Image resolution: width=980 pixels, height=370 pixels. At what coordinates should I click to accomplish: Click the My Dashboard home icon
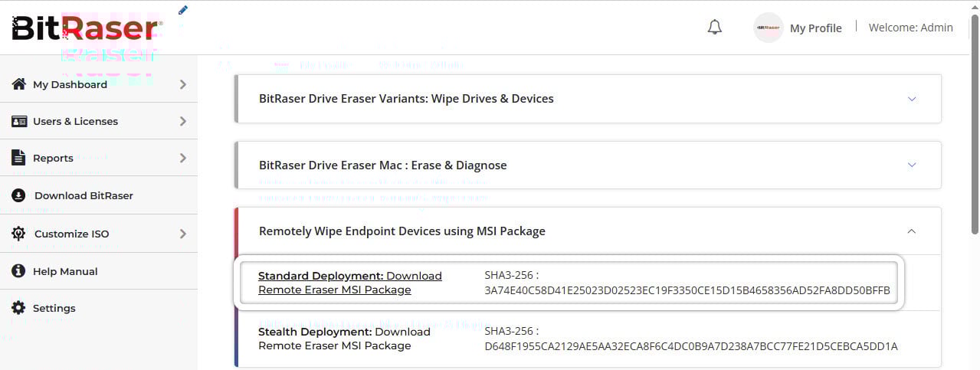click(x=19, y=84)
